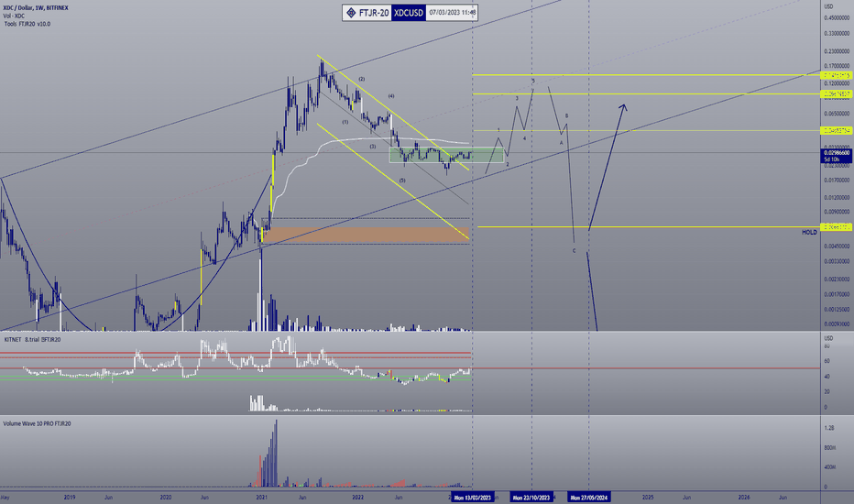Click the 0.06500000 price scale value
Image resolution: width=854 pixels, height=504 pixels.
coord(837,114)
